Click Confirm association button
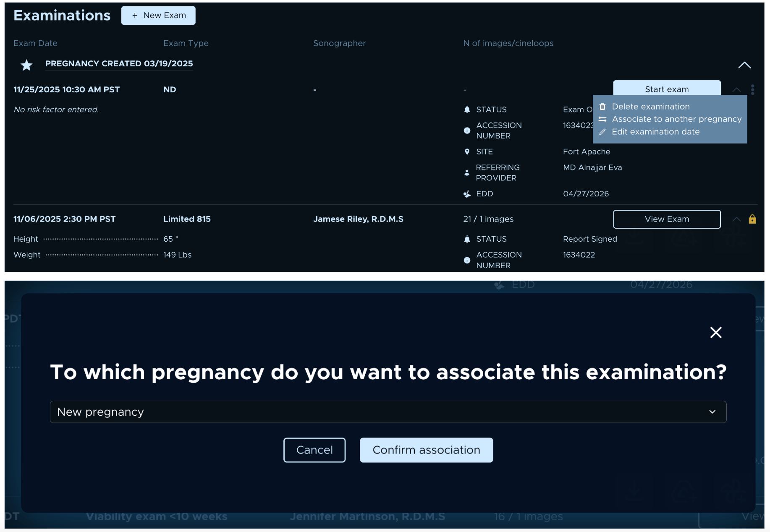The image size is (770, 532). point(426,450)
